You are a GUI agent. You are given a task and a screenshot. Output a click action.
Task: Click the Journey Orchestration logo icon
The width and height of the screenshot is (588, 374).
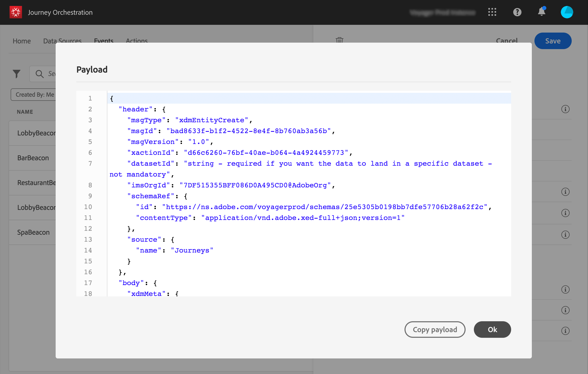point(16,12)
